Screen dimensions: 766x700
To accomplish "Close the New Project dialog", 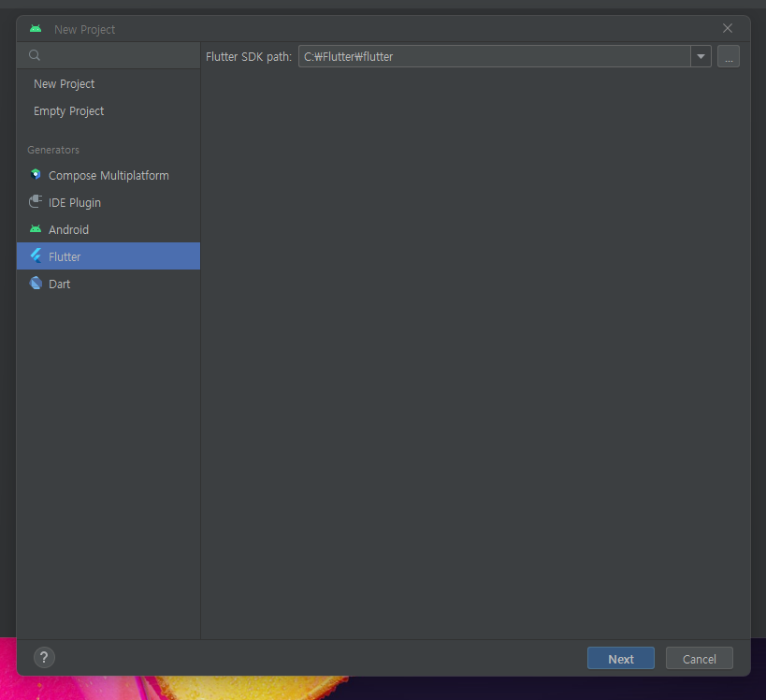I will point(728,28).
